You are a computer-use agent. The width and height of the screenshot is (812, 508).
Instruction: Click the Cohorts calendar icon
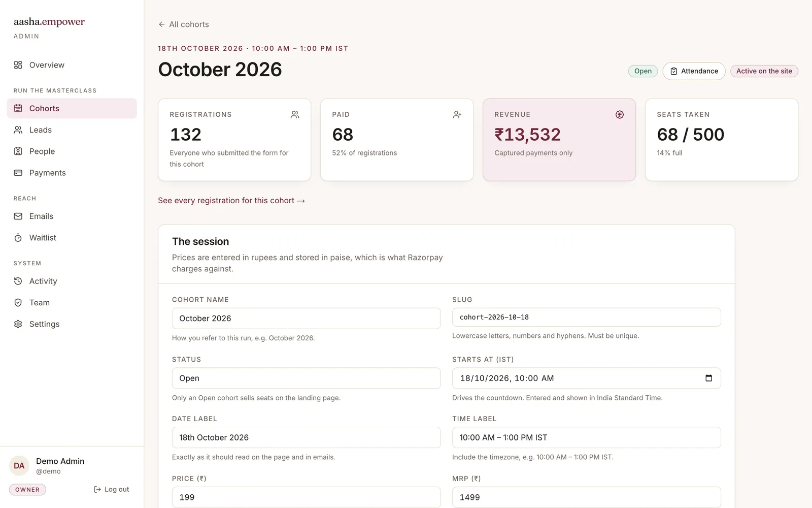18,108
